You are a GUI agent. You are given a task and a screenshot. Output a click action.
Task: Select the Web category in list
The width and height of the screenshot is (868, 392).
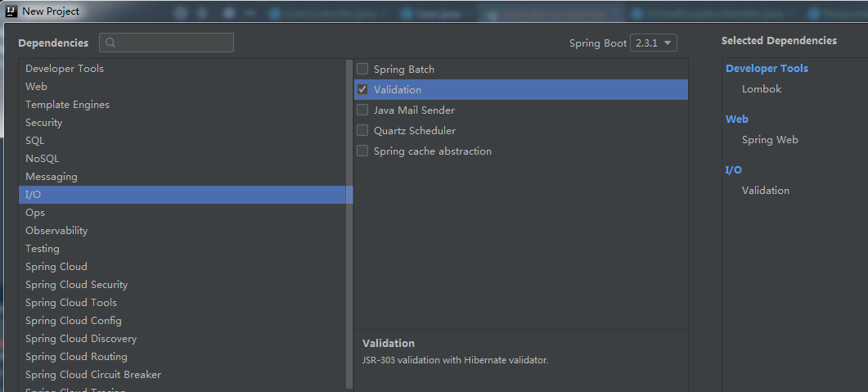point(182,87)
